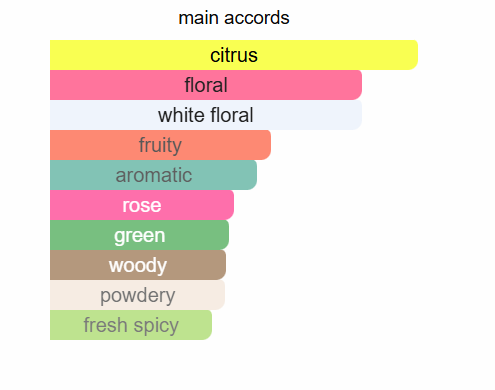
Task: Click the pale powdery accord bar
Action: point(137,295)
